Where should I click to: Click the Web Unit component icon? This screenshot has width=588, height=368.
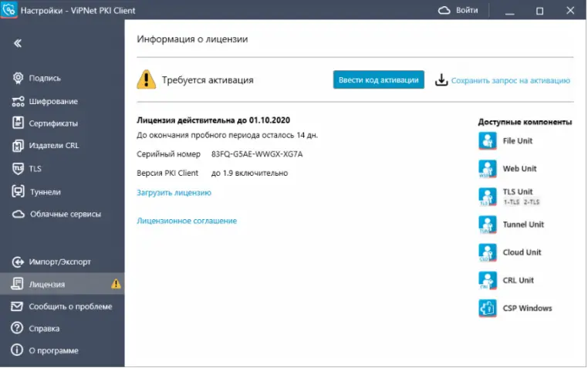(488, 169)
